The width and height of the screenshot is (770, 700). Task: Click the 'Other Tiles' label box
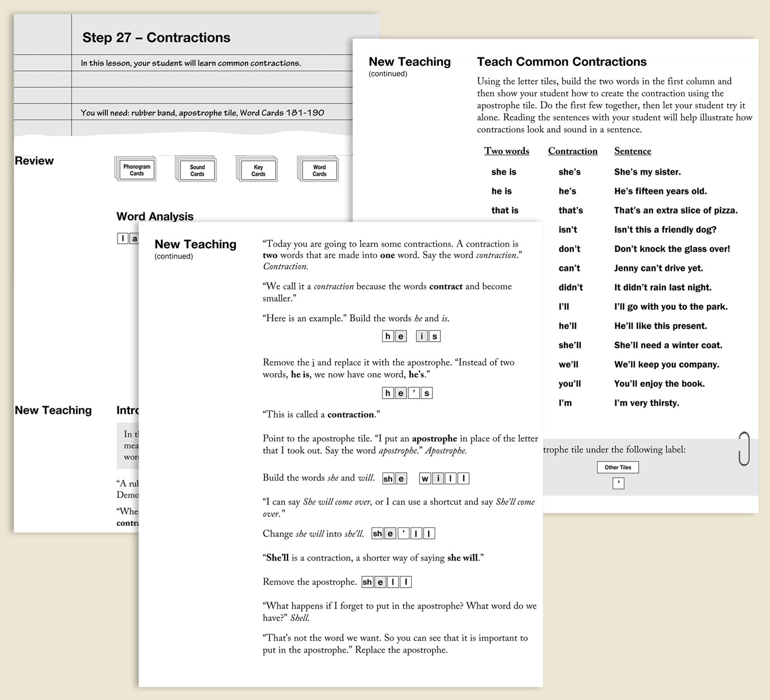(x=618, y=467)
